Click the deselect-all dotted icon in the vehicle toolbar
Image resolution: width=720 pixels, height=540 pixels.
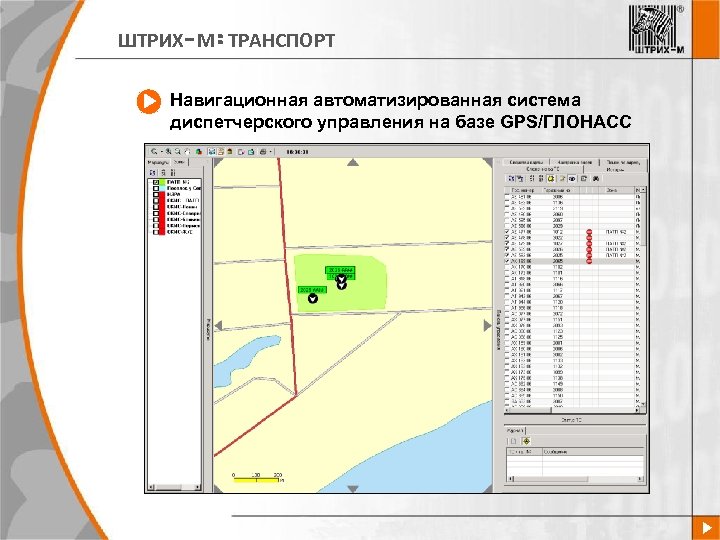pos(541,179)
